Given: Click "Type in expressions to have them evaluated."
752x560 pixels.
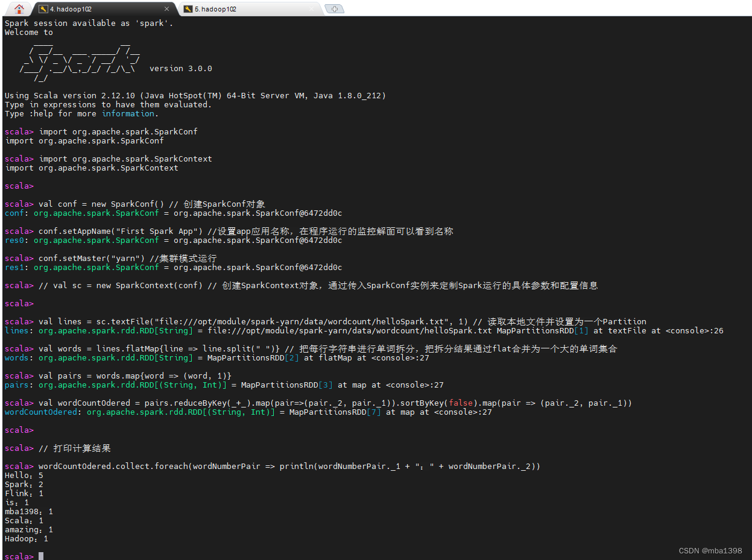Looking at the screenshot, I should coord(109,105).
